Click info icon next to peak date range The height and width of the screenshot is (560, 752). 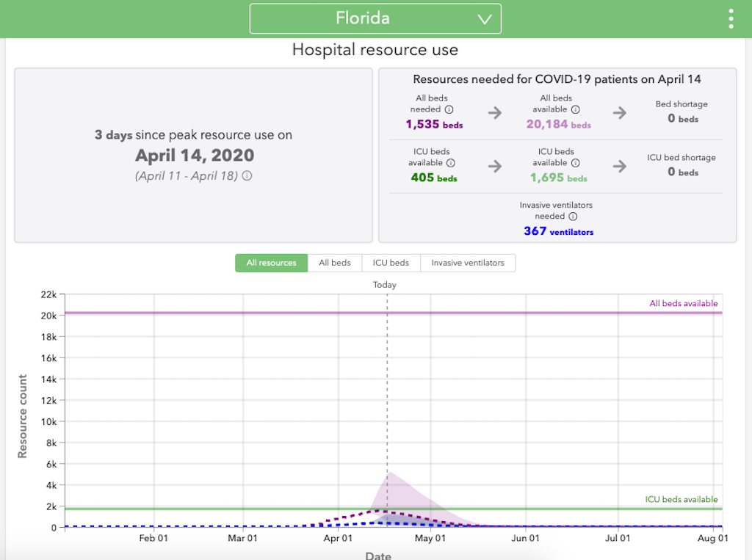pos(247,175)
